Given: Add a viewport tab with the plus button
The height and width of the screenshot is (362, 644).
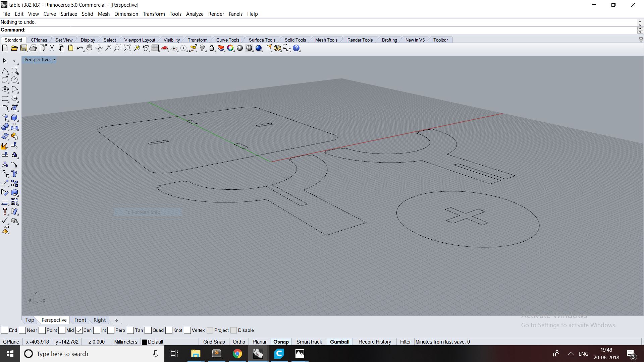Looking at the screenshot, I should pyautogui.click(x=116, y=320).
